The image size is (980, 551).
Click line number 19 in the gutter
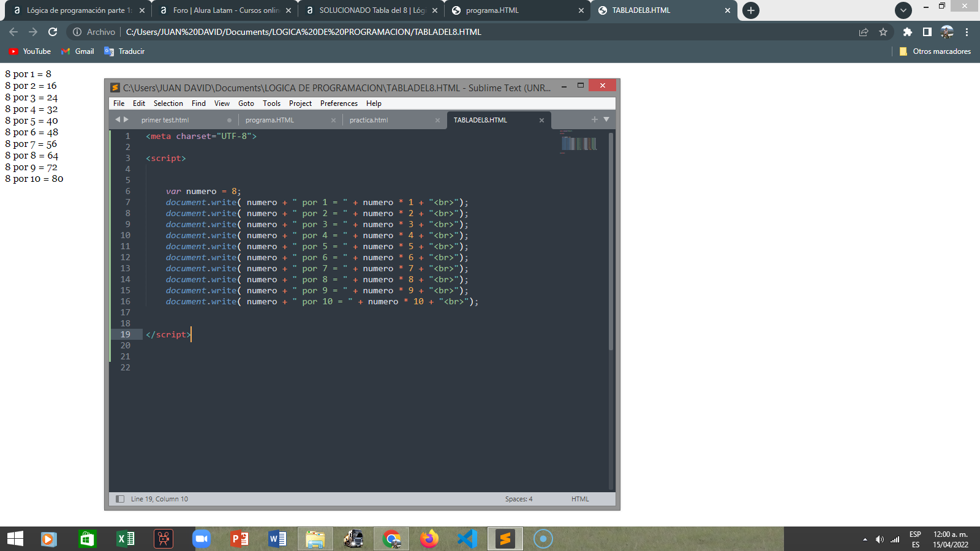pos(126,334)
